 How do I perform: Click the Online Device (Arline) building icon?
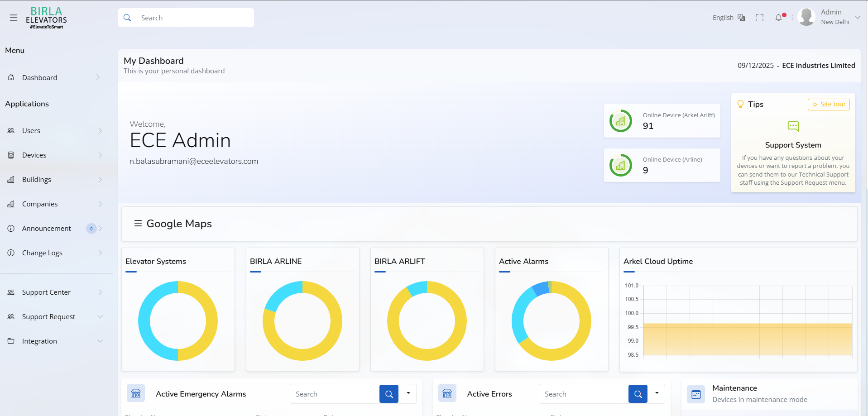pos(621,165)
